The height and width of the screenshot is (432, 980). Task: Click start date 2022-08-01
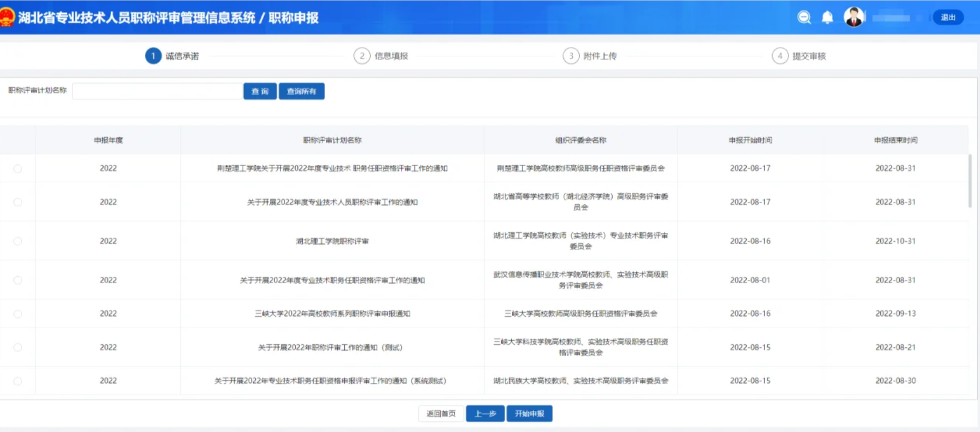750,280
